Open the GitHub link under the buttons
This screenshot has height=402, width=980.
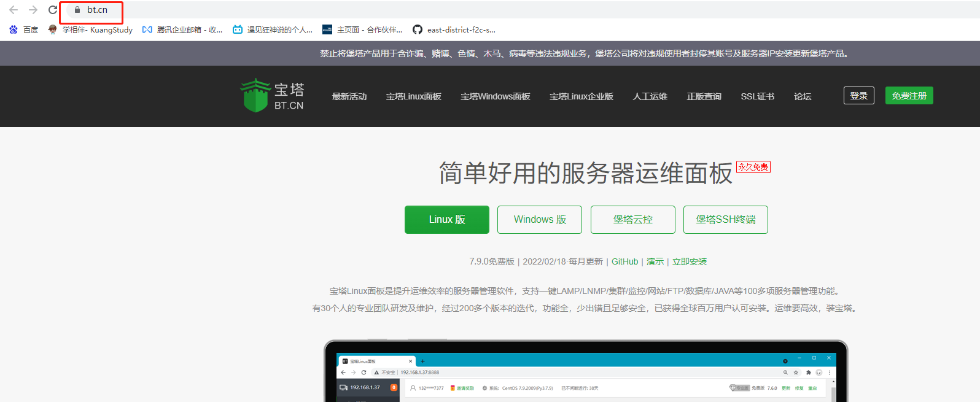coord(625,261)
